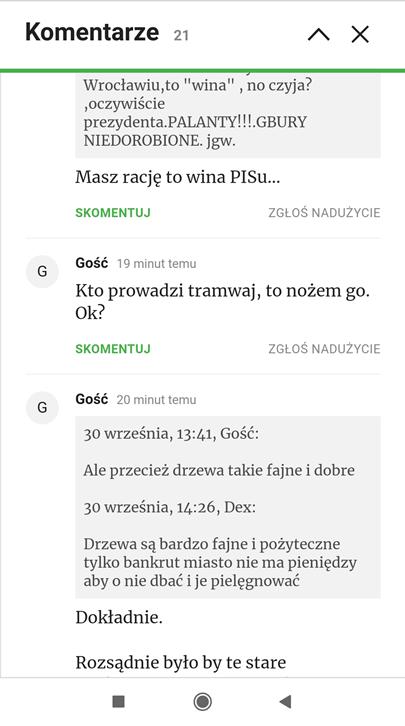This screenshot has width=405, height=726.
Task: Tap Android back triangle button
Action: pyautogui.click(x=285, y=702)
